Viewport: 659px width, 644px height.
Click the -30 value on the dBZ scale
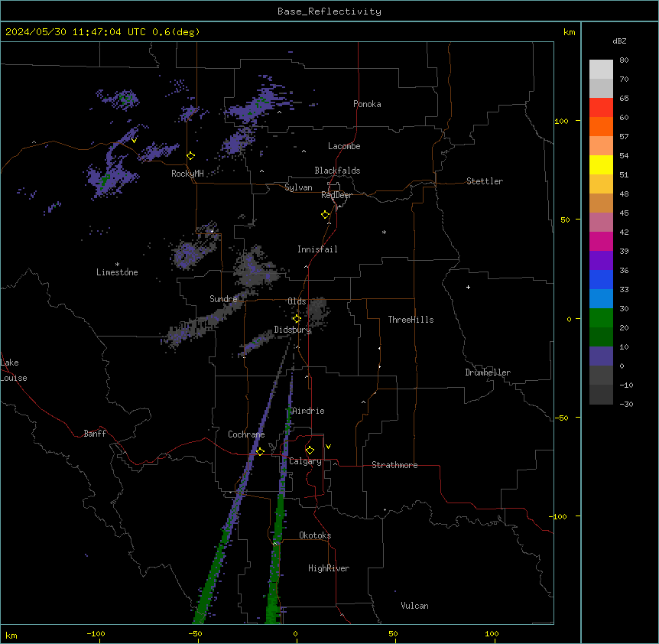(626, 404)
